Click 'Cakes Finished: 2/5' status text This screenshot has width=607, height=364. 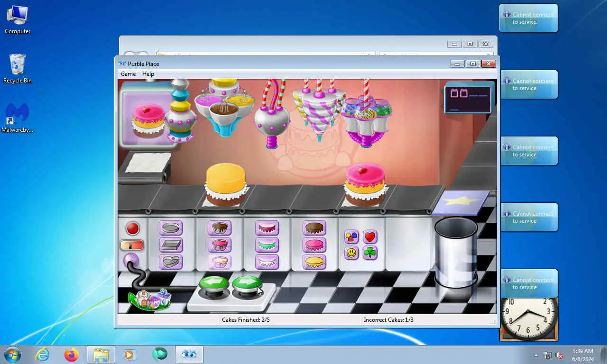point(246,320)
